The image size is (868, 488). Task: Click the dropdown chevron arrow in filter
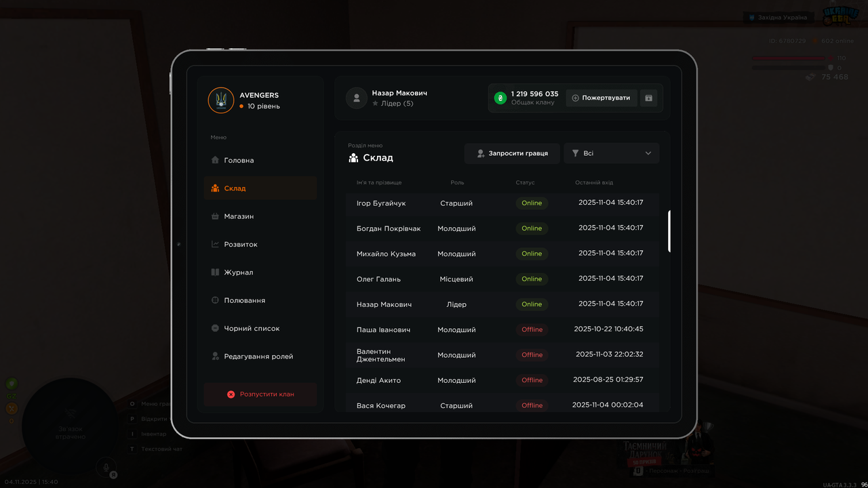(x=648, y=154)
